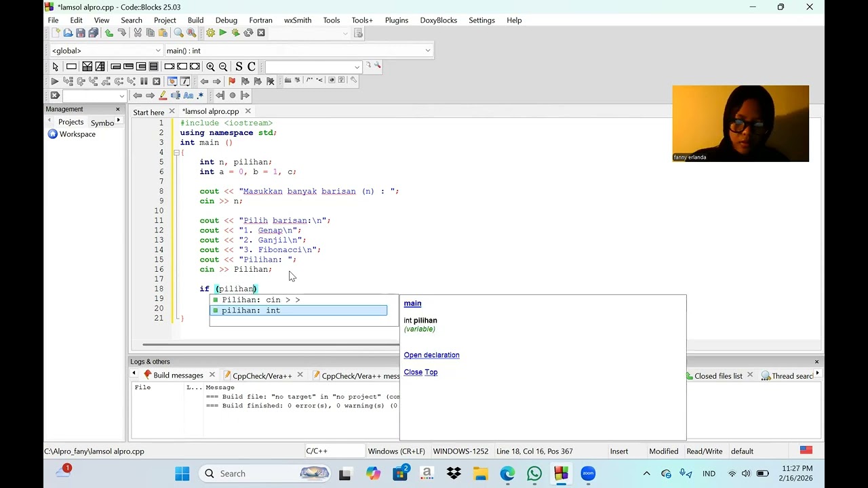Open the Plugins menu

point(397,20)
